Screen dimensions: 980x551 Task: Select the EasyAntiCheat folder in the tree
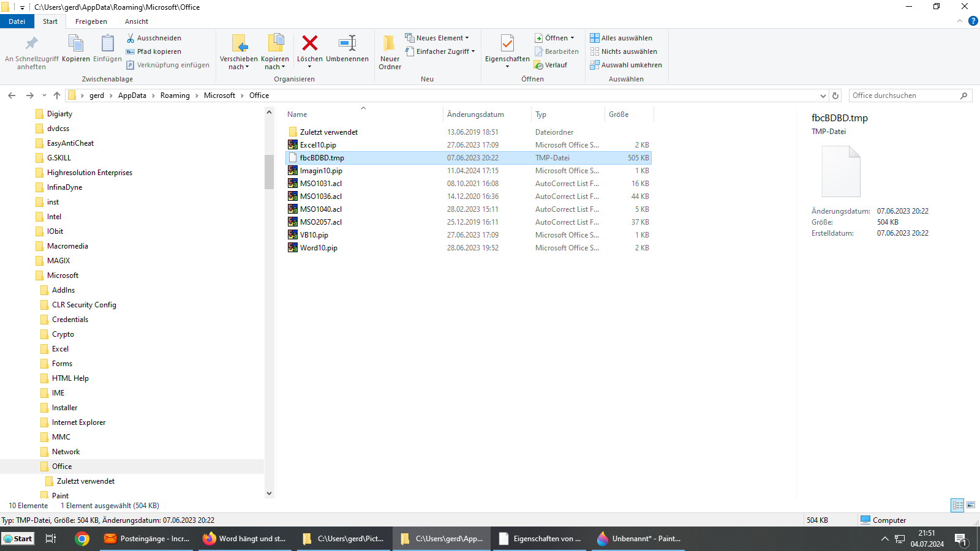(70, 143)
